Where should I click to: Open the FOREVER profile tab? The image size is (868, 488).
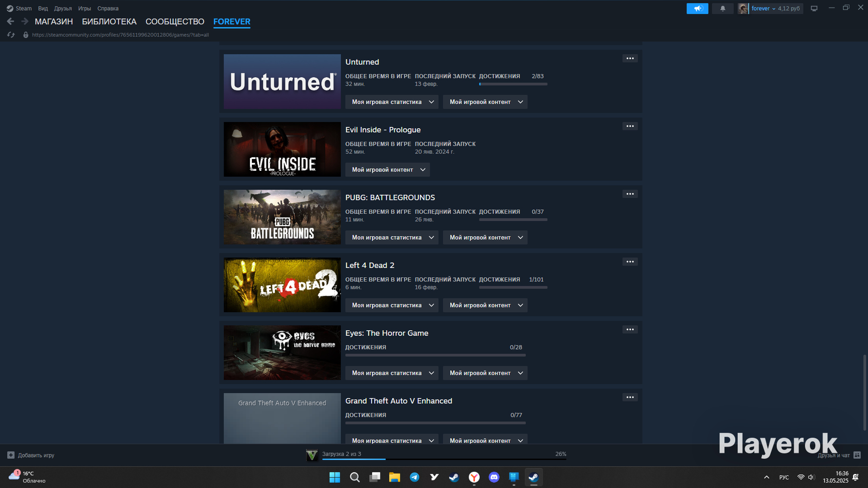coord(232,21)
